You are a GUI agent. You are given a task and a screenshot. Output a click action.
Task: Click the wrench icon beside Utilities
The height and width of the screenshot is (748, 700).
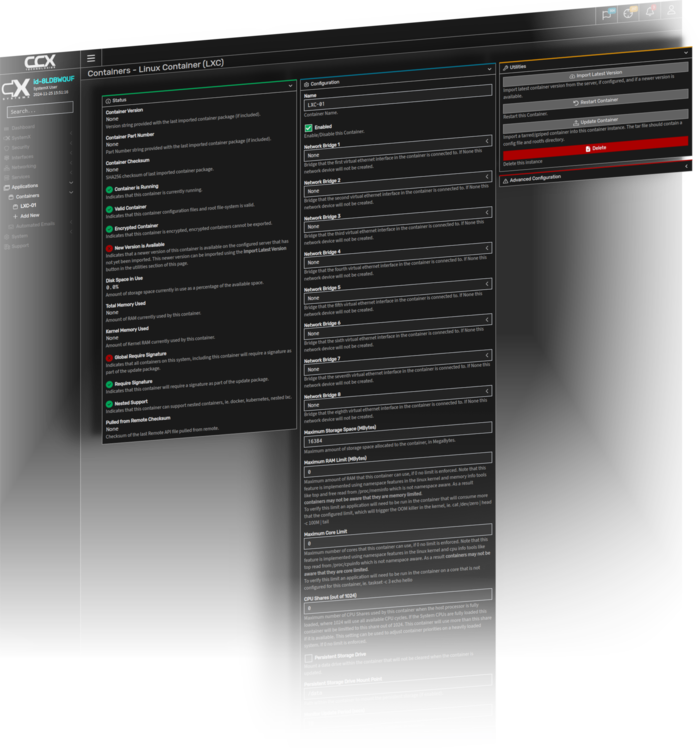(x=505, y=68)
